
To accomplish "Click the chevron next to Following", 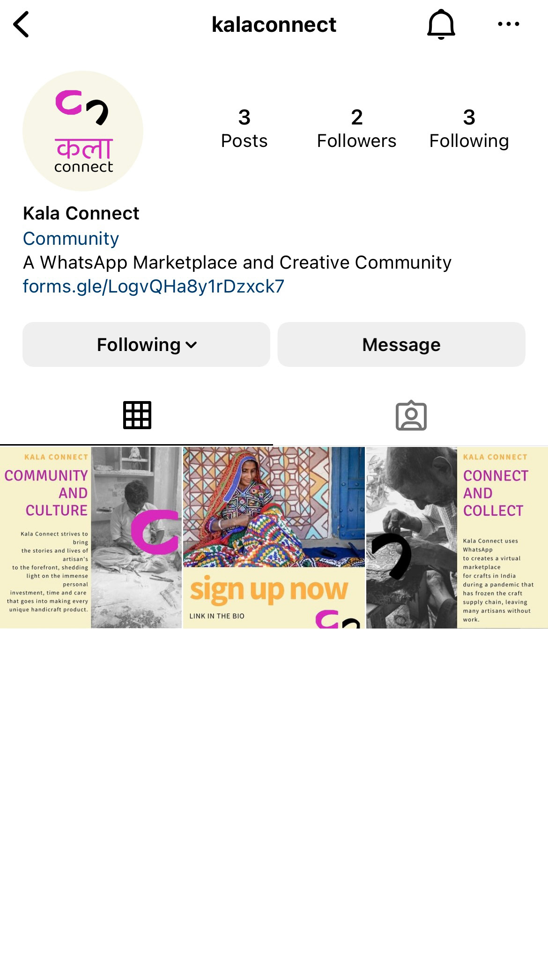I will pos(191,345).
